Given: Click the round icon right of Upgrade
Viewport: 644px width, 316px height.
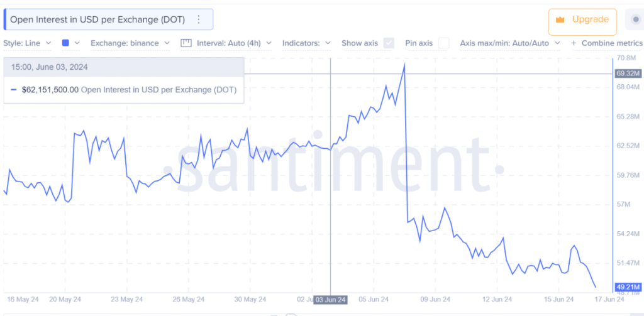Looking at the screenshot, I should [636, 19].
